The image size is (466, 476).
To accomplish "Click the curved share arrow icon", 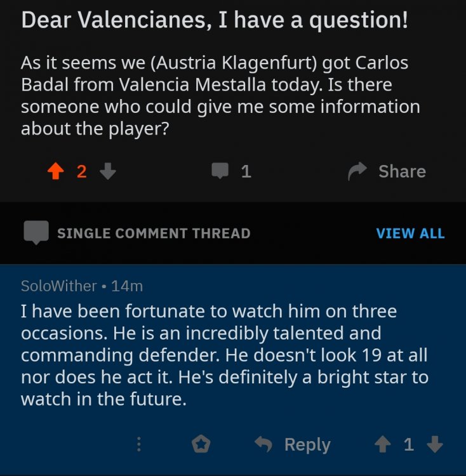I will (359, 171).
